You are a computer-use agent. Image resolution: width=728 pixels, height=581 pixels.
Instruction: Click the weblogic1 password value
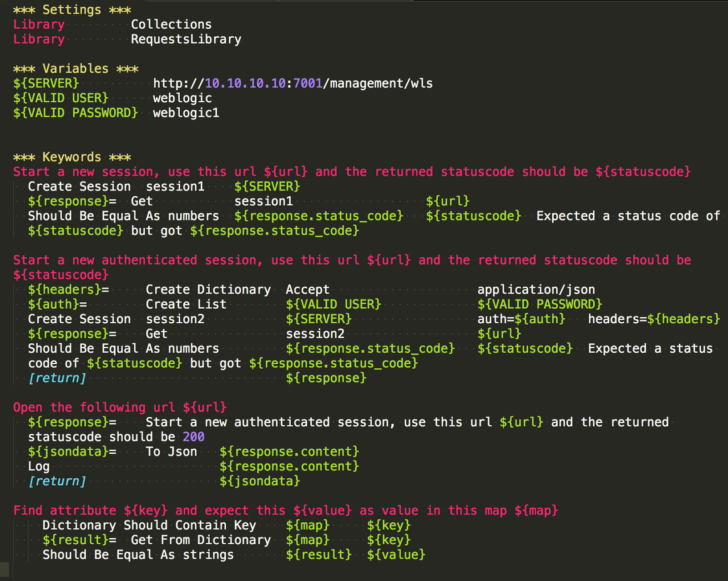(x=186, y=113)
